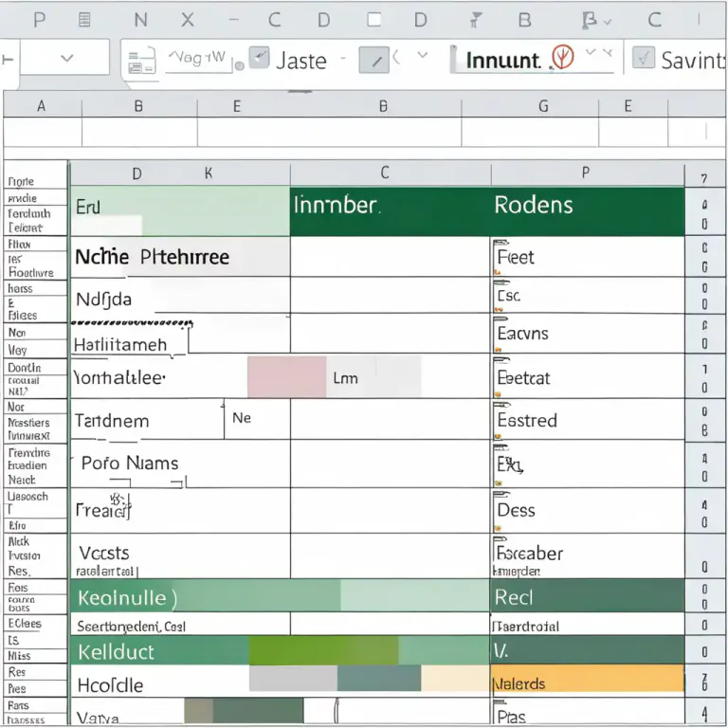Click the Nag tW input field
The height and width of the screenshot is (728, 728).
point(198,60)
